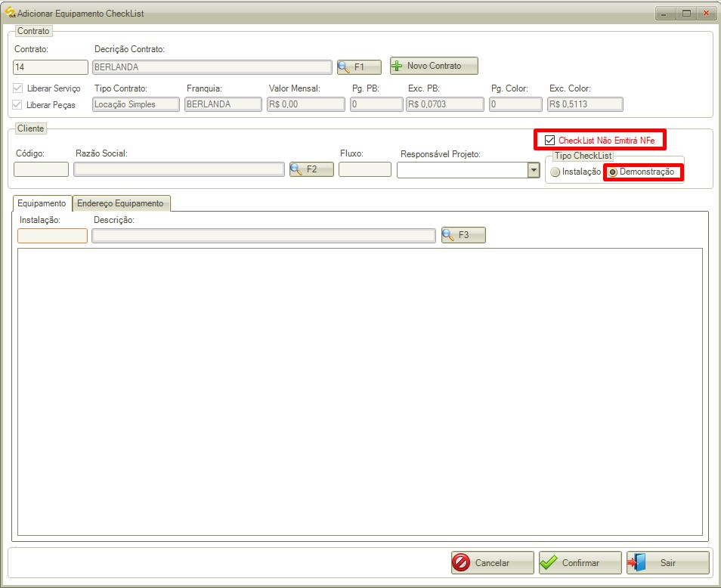Select the Demonstração radio option
The width and height of the screenshot is (721, 588).
613,172
